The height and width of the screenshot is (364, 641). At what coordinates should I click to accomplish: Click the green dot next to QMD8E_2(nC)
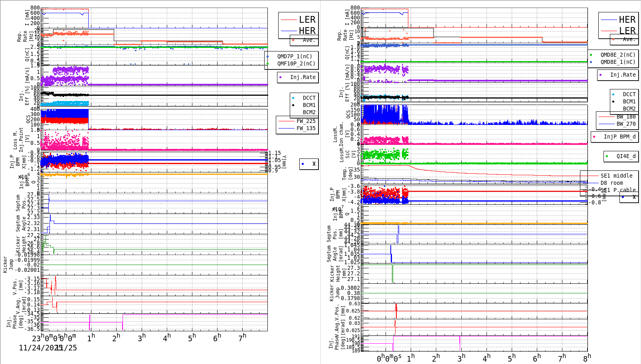(x=591, y=55)
